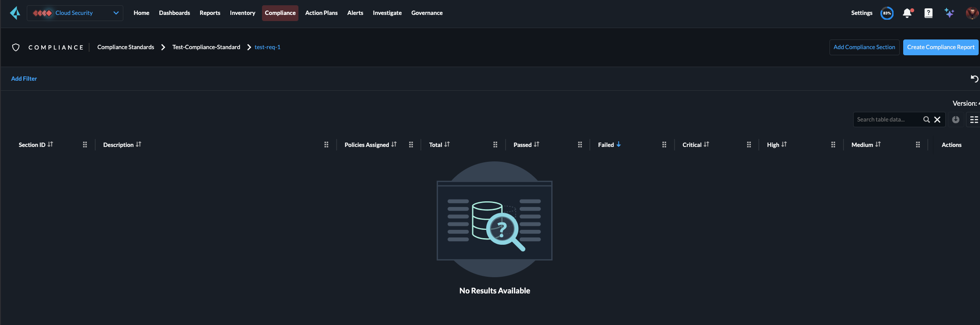Click the application logo icon
The width and height of the screenshot is (980, 325).
pos(15,13)
